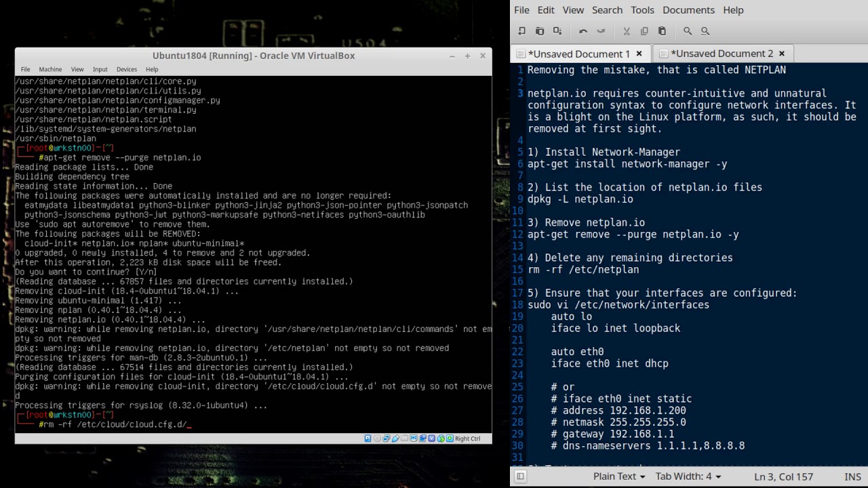
Task: Click line number 18 in editor gutter
Action: coord(519,305)
